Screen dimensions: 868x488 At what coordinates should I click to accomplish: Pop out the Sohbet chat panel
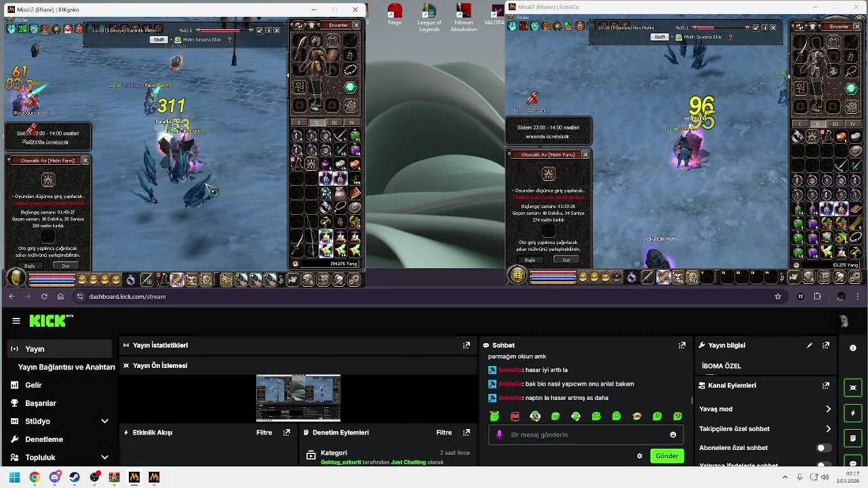point(682,345)
